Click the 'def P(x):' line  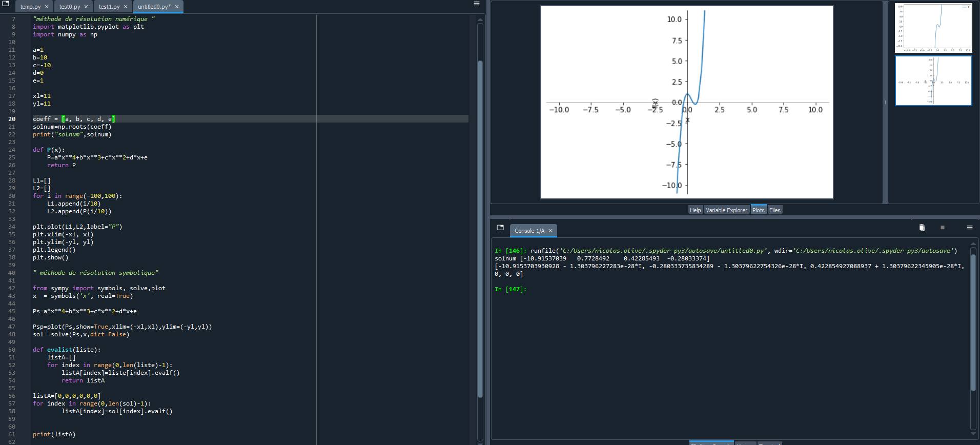pyautogui.click(x=49, y=150)
